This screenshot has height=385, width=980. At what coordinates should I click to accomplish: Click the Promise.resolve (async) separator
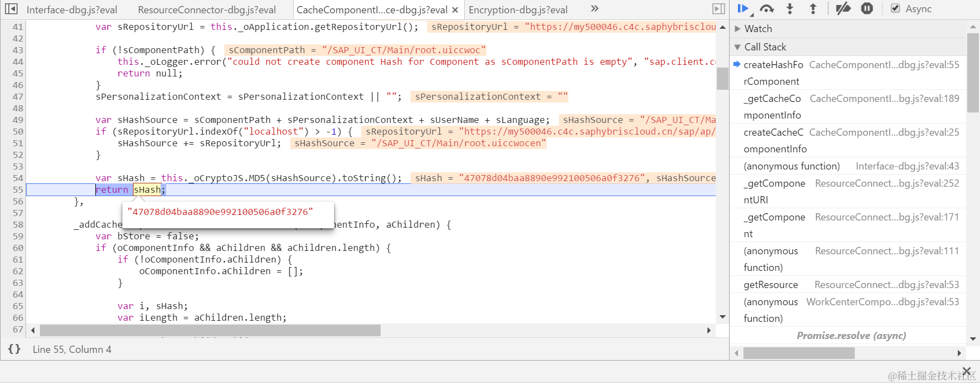851,336
